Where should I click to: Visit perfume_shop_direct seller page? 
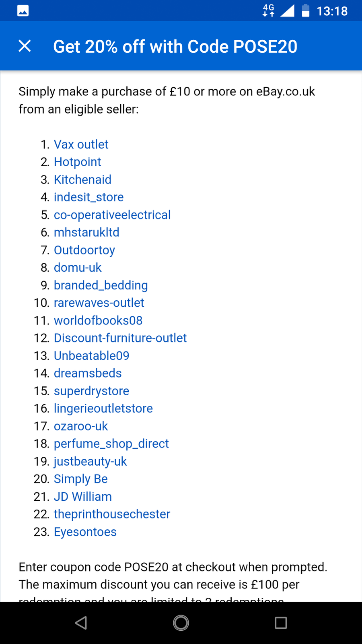(x=111, y=444)
